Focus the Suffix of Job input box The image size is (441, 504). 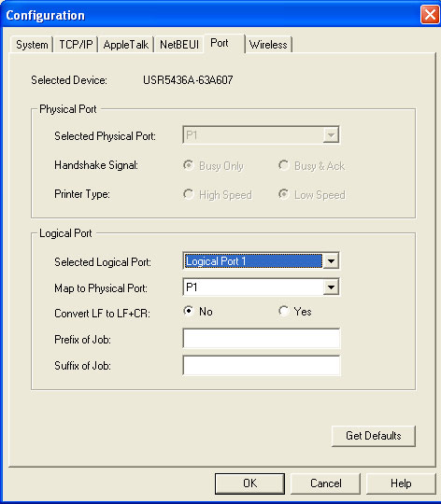(262, 365)
